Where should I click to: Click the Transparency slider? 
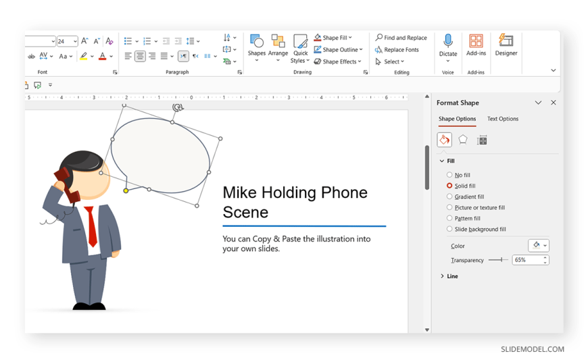pyautogui.click(x=498, y=260)
